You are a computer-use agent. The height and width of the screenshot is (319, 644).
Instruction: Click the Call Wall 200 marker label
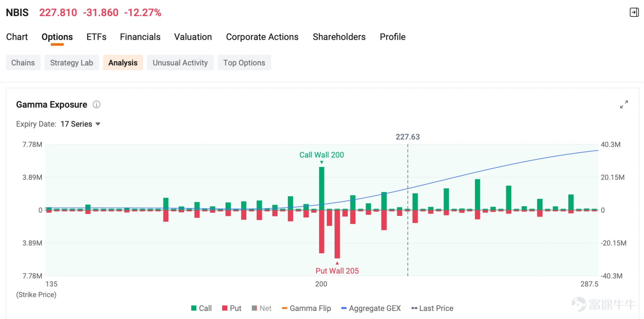(x=322, y=155)
